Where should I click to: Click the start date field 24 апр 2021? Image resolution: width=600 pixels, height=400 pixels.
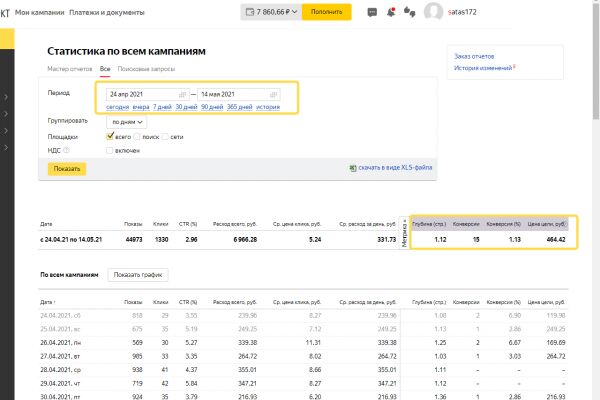[147, 95]
